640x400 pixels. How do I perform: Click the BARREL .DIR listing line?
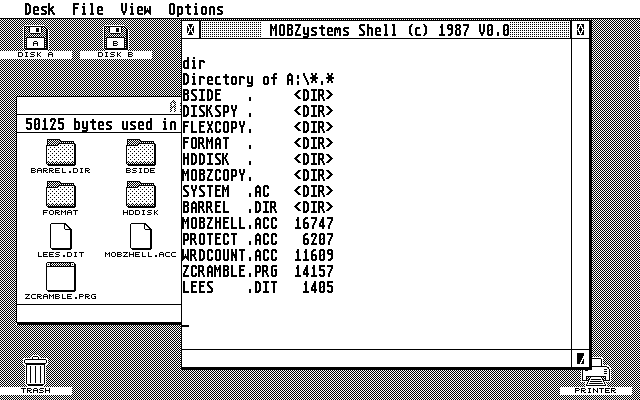pos(258,207)
